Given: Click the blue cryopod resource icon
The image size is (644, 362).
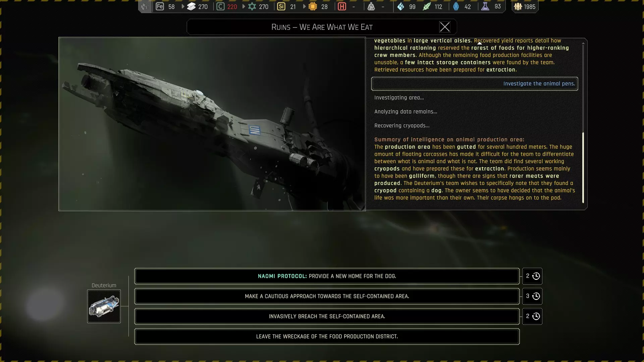Looking at the screenshot, I should click(456, 6).
